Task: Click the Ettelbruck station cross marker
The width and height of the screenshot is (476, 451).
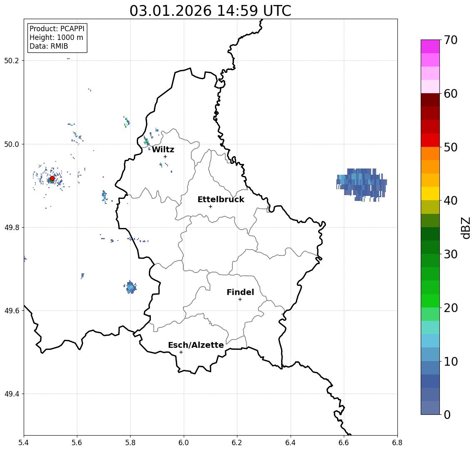Action: click(210, 207)
